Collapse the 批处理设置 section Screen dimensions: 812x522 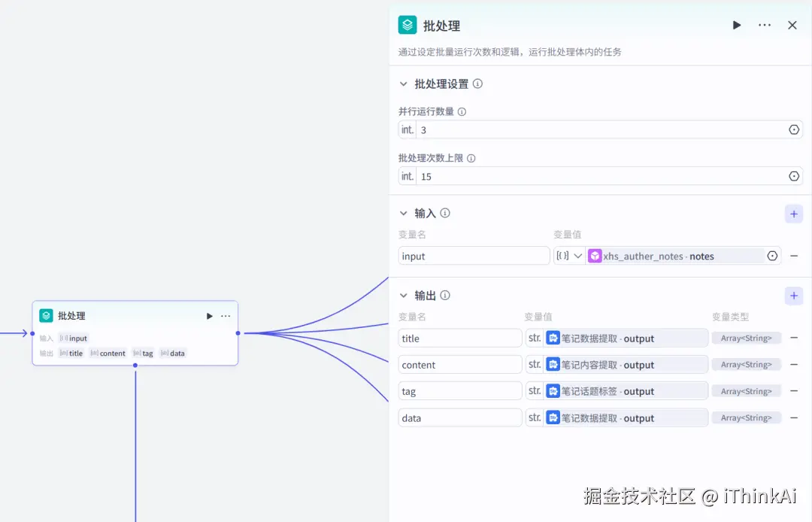click(404, 83)
